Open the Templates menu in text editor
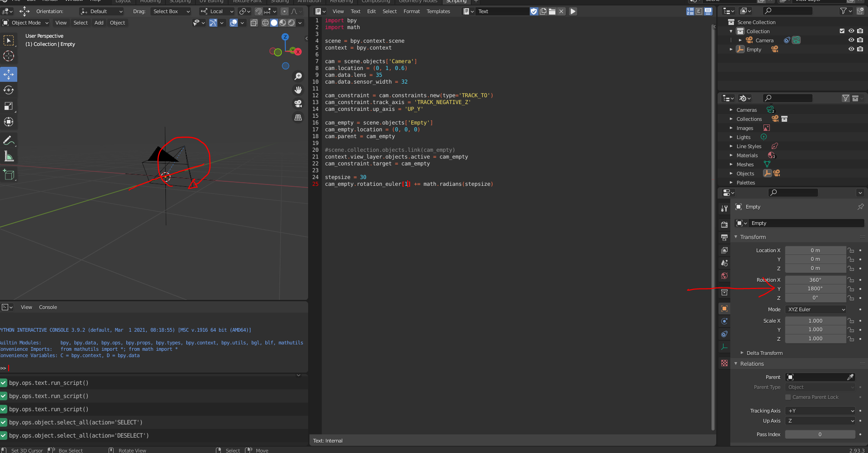Screen dimensions: 868x453 point(438,11)
